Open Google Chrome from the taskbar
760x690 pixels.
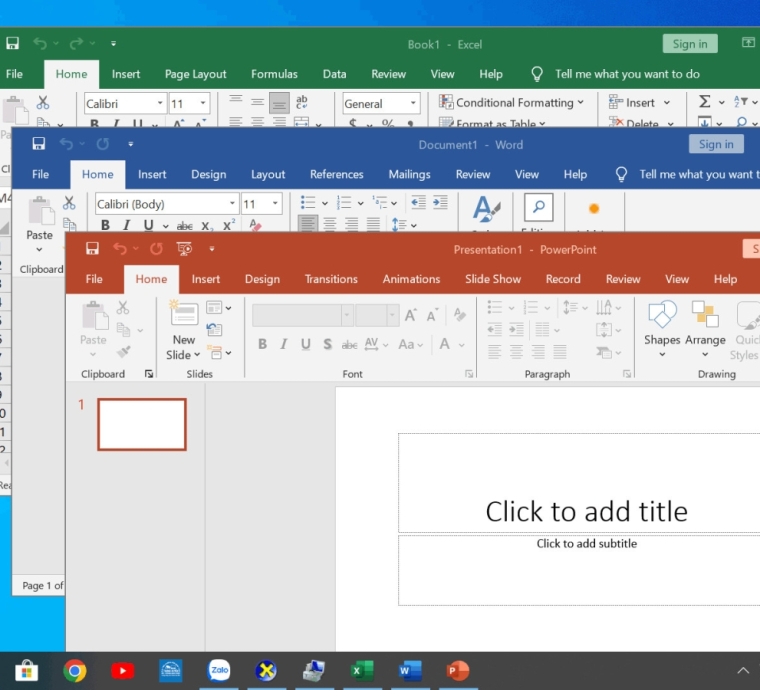click(75, 671)
